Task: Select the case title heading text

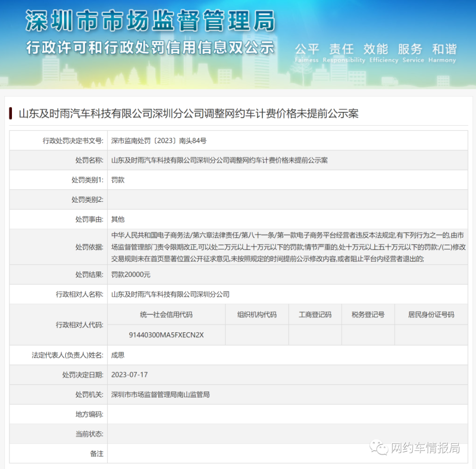Action: (x=188, y=114)
